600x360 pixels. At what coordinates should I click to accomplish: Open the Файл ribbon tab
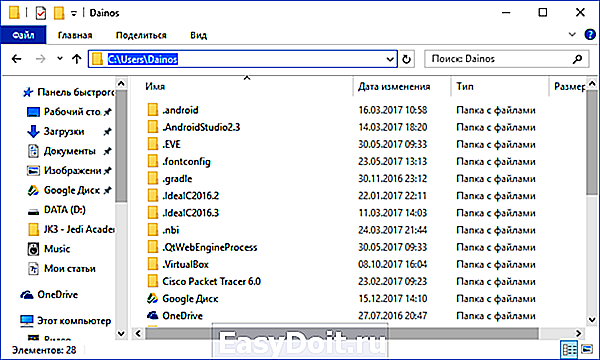tap(23, 35)
